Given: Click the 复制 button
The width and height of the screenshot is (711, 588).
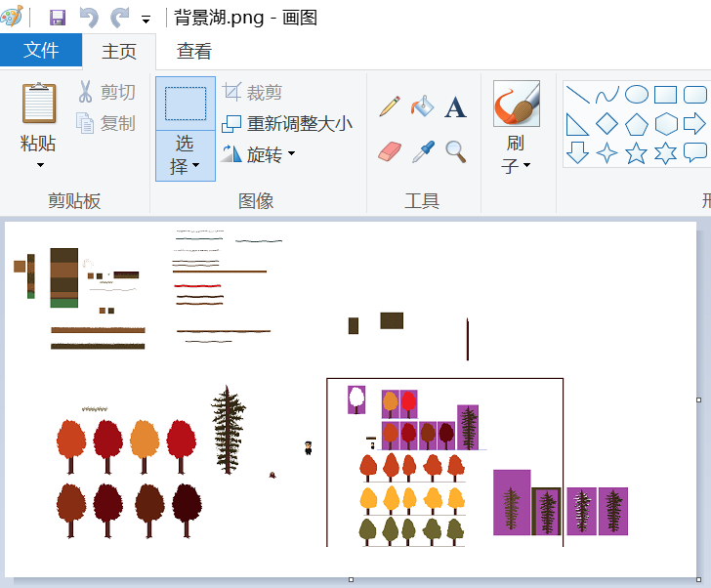Looking at the screenshot, I should [x=107, y=123].
